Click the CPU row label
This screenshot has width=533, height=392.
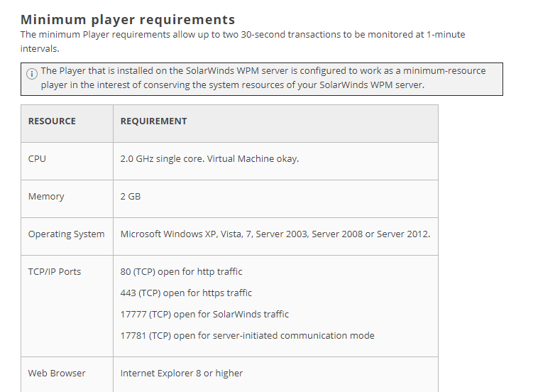point(37,159)
